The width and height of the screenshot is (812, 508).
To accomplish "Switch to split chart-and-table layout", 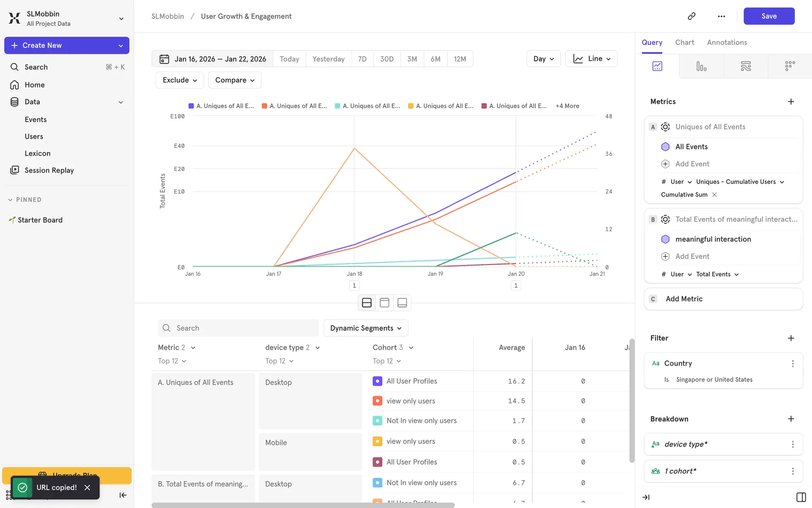I will click(x=367, y=303).
